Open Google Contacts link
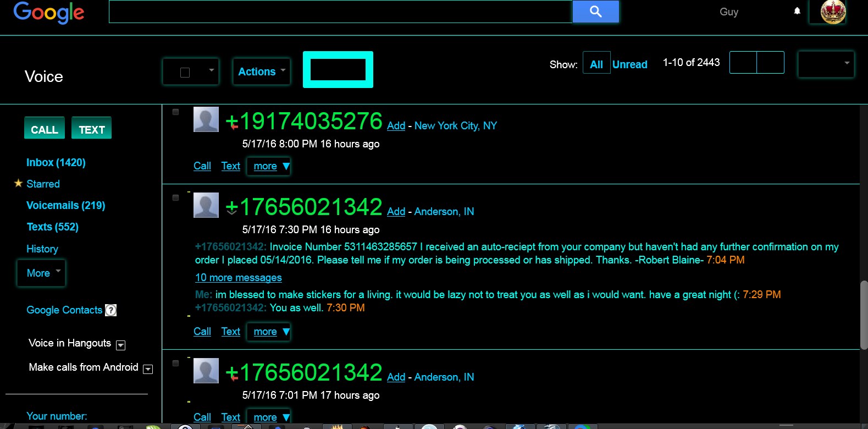The width and height of the screenshot is (868, 429). 64,310
